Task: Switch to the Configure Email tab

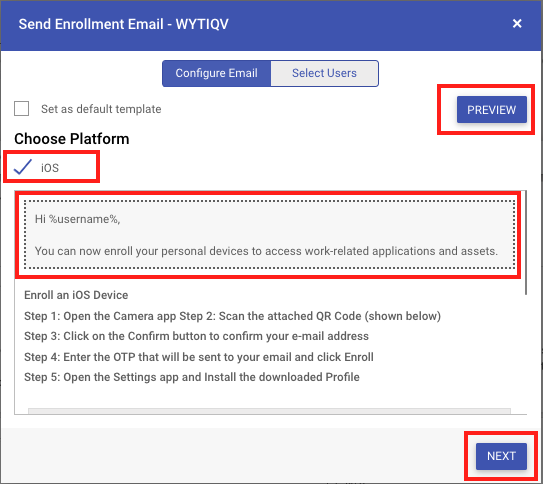Action: 216,73
